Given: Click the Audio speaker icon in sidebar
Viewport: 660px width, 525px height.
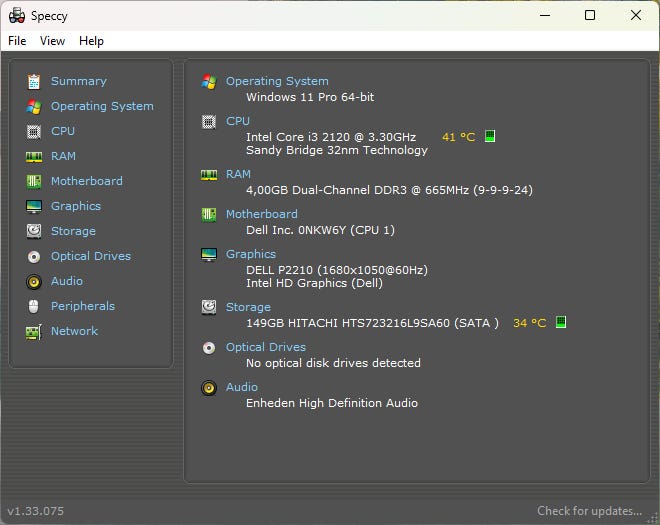Looking at the screenshot, I should pos(34,281).
